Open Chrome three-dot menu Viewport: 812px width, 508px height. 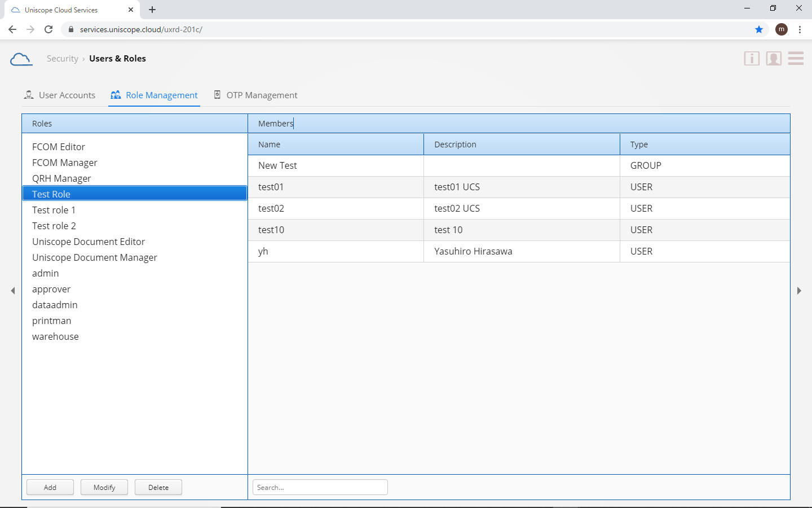(x=800, y=29)
